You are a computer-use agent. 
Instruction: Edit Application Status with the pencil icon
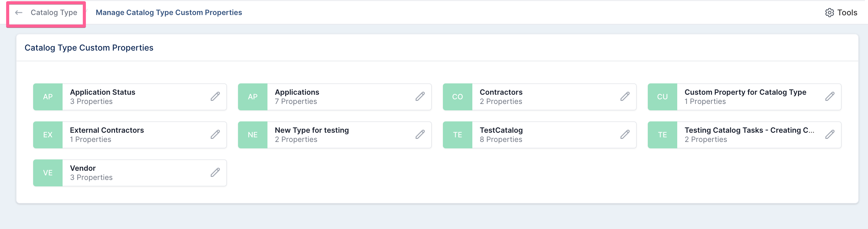(215, 97)
